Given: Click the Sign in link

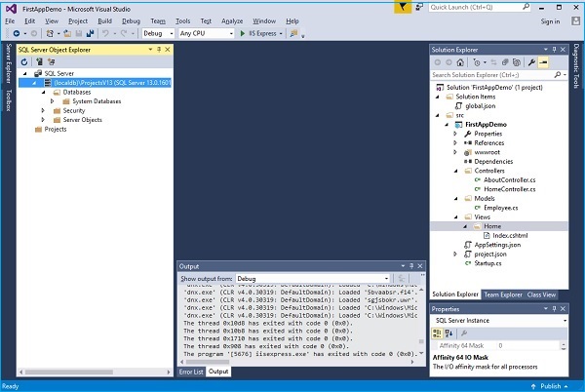Looking at the screenshot, I should coord(550,21).
